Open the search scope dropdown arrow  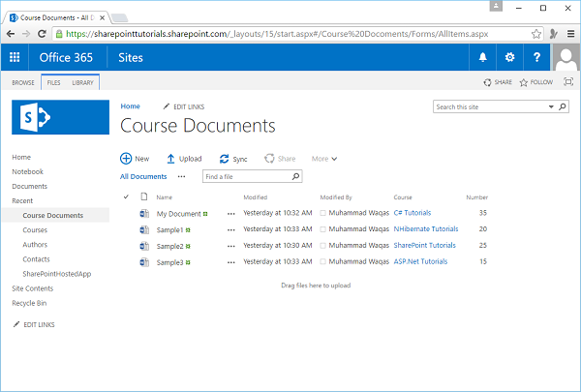551,106
